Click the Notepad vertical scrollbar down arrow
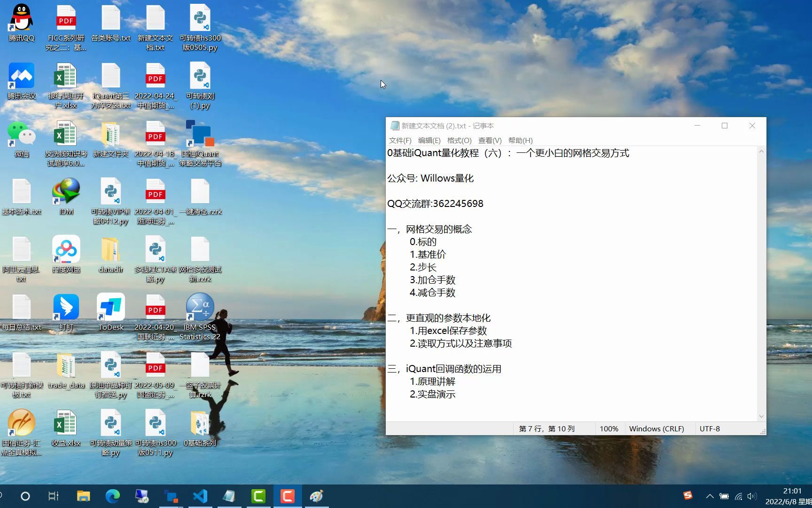This screenshot has height=508, width=812. point(762,416)
